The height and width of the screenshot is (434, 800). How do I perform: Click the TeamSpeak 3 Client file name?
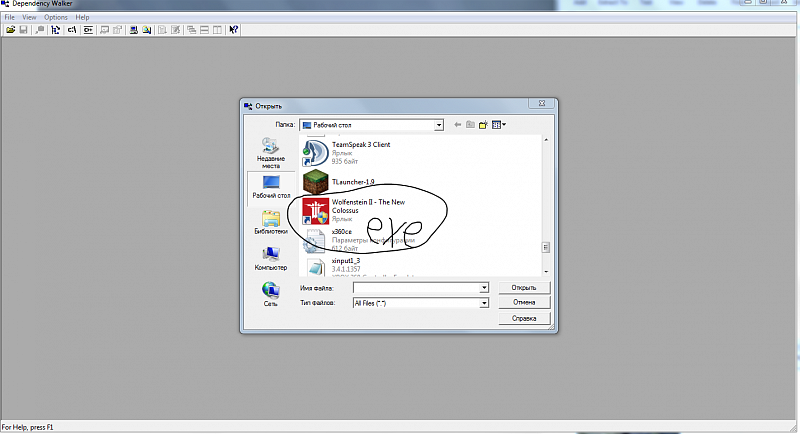pyautogui.click(x=361, y=145)
